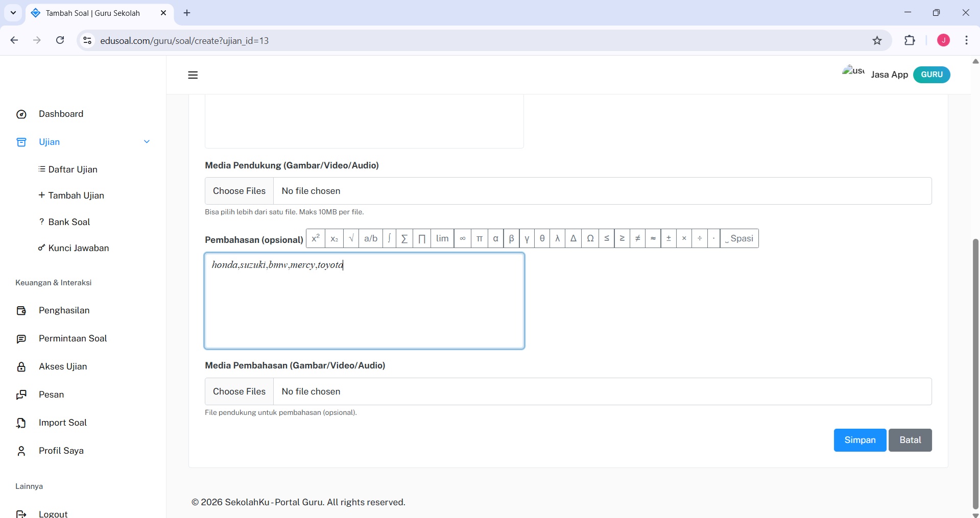This screenshot has width=980, height=518.
Task: Insert the pi symbol
Action: point(479,238)
